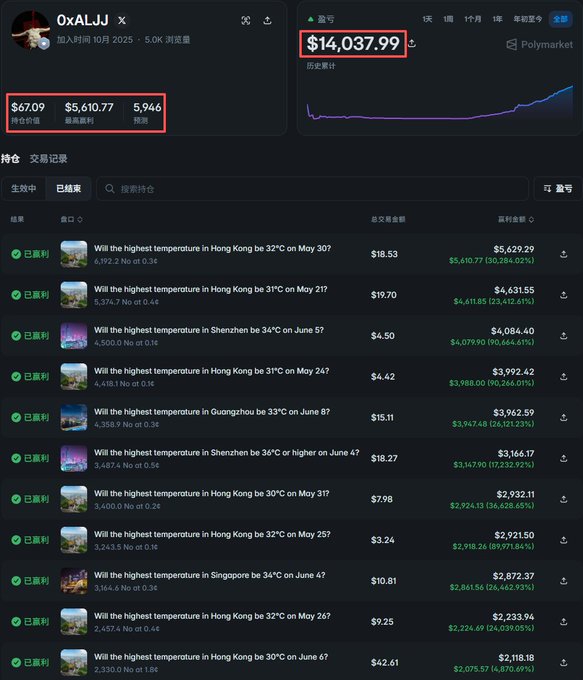The height and width of the screenshot is (680, 583).
Task: Switch to the 交易记录 tab
Action: coord(48,159)
